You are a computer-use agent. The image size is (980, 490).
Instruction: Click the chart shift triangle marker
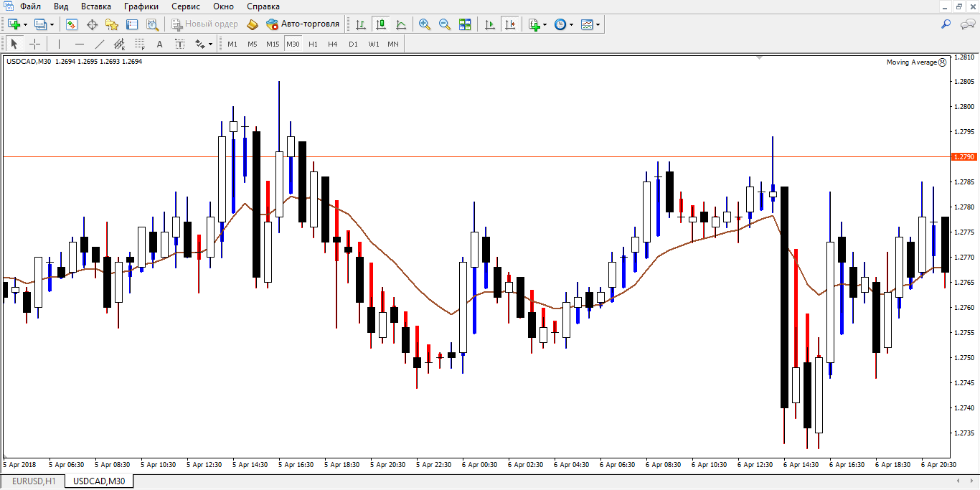[x=760, y=57]
